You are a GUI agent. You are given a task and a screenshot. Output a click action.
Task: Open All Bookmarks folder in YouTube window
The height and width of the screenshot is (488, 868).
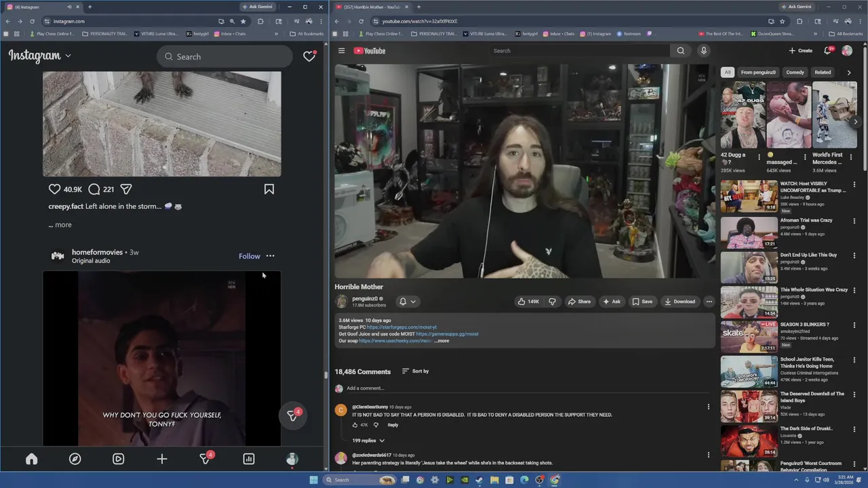[845, 34]
